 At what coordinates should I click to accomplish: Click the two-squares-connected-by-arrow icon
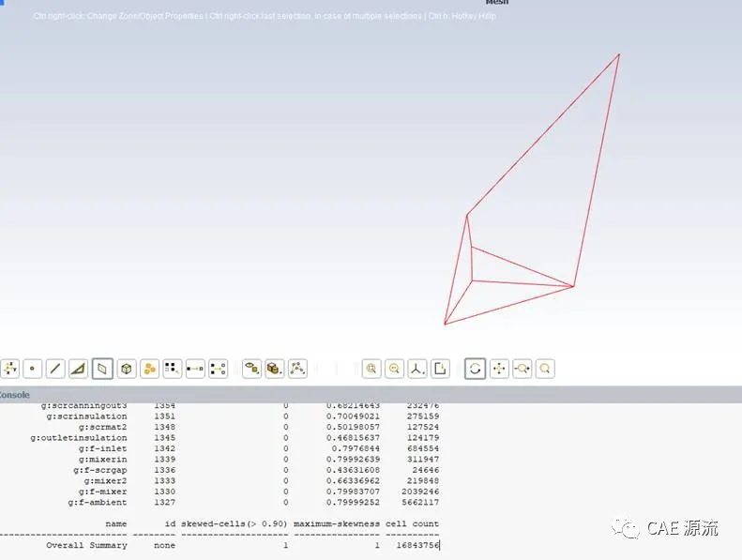click(x=195, y=369)
